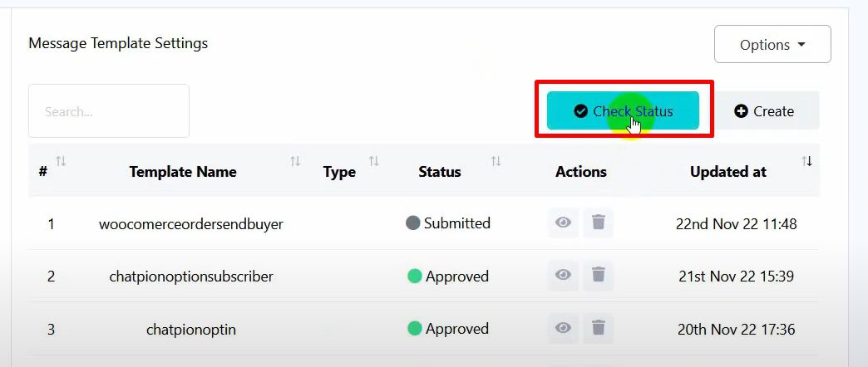Click the plus icon on Create button
Screen dimensions: 868x367
point(741,111)
